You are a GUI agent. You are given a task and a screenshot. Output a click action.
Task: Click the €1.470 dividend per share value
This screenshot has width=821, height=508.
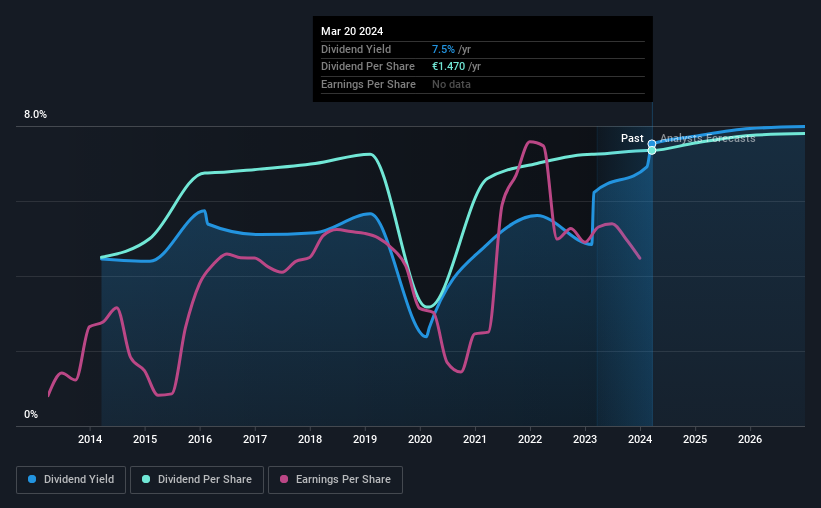click(x=448, y=67)
